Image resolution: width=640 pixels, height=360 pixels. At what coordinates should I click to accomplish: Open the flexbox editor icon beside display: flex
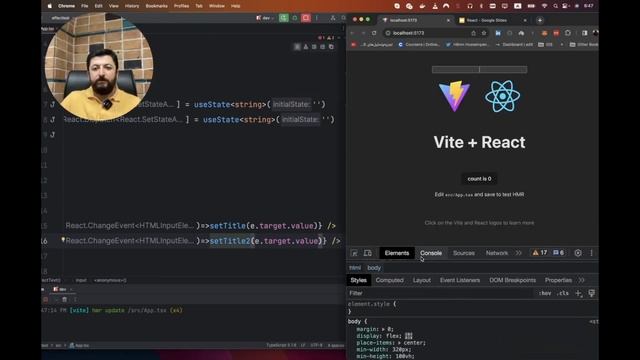[409, 336]
